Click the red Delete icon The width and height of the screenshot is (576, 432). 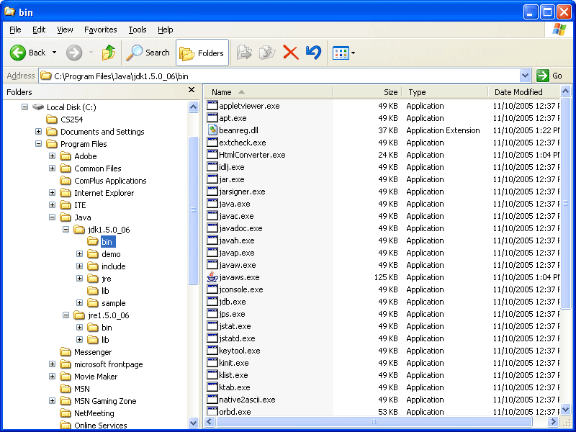click(291, 53)
